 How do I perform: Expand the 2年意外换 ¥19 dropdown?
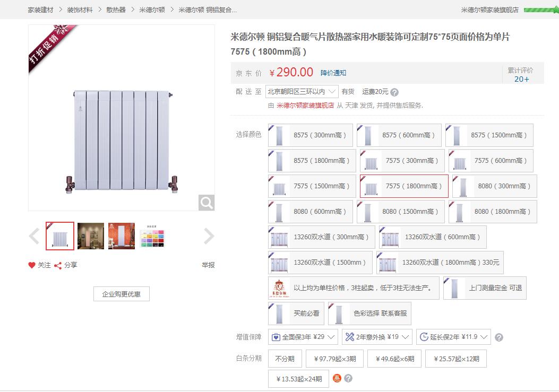tap(377, 337)
